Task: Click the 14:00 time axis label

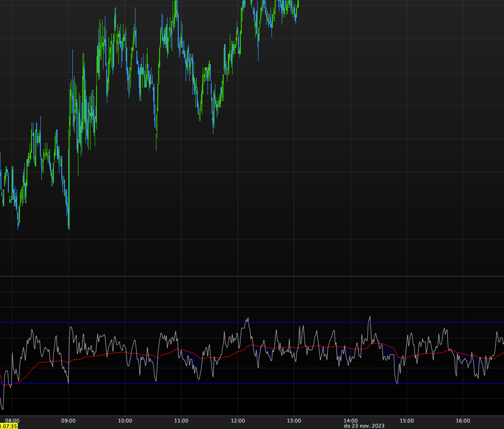Action: 350,421
